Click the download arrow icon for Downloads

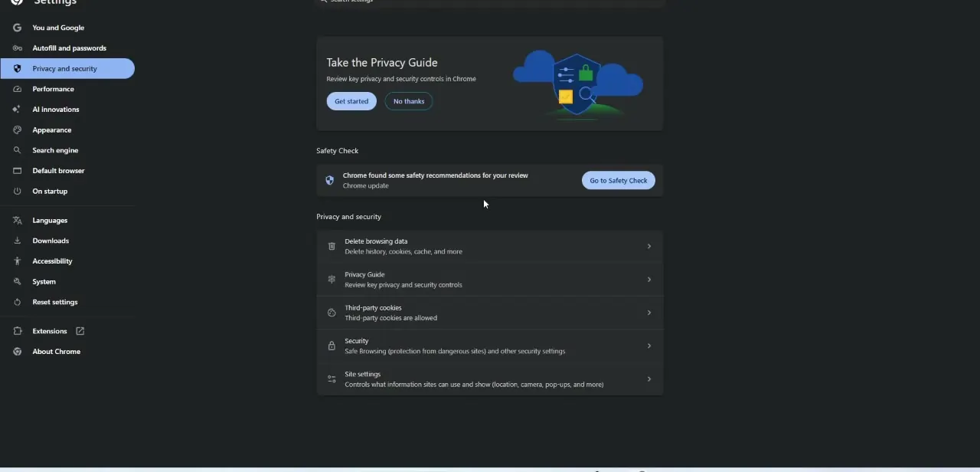(17, 241)
